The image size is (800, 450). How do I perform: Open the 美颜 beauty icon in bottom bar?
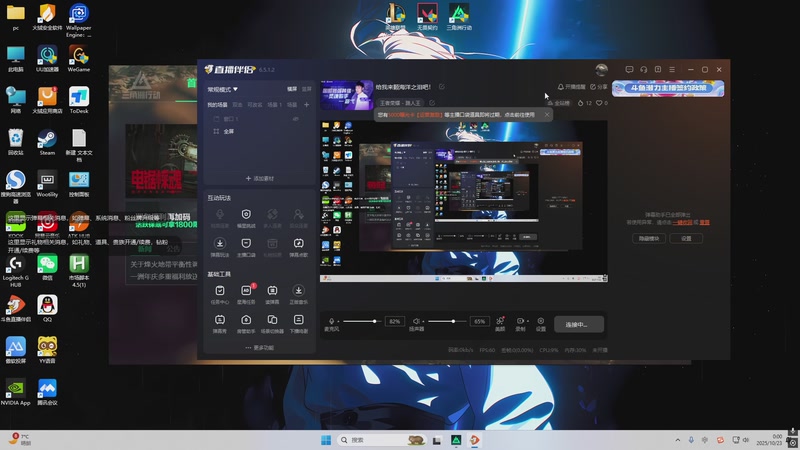pyautogui.click(x=500, y=321)
